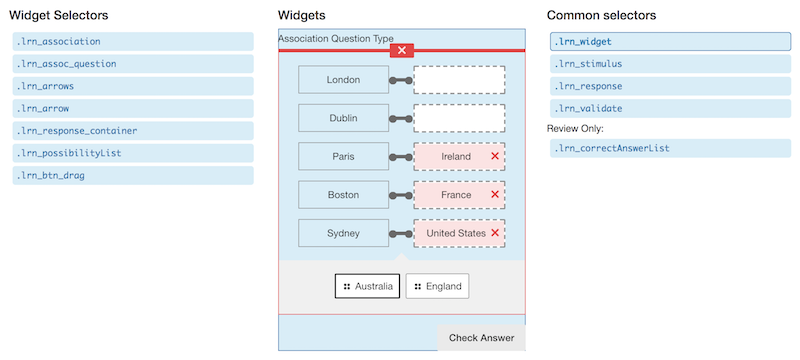Click the drag handle icon on England
Screen dimensions: 800x360
tap(417, 287)
